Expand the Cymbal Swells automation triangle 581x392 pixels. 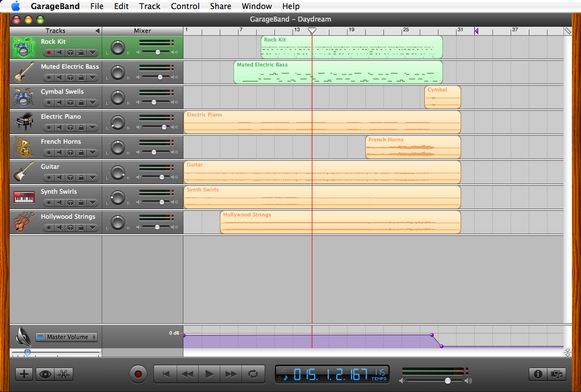[92, 103]
